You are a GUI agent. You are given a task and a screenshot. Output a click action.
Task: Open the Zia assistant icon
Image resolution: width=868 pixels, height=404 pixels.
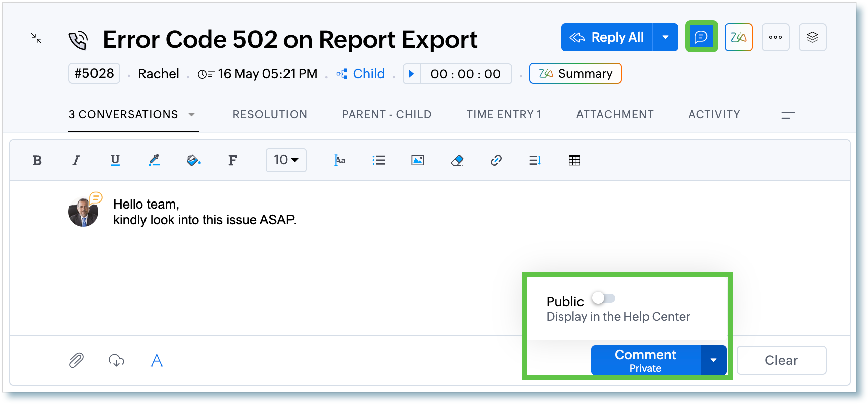click(x=738, y=37)
